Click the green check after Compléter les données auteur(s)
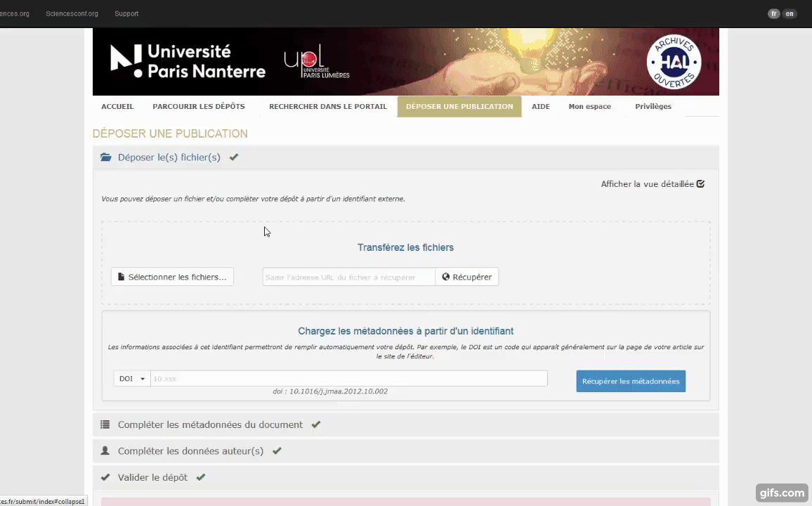This screenshot has width=812, height=506. coord(277,450)
